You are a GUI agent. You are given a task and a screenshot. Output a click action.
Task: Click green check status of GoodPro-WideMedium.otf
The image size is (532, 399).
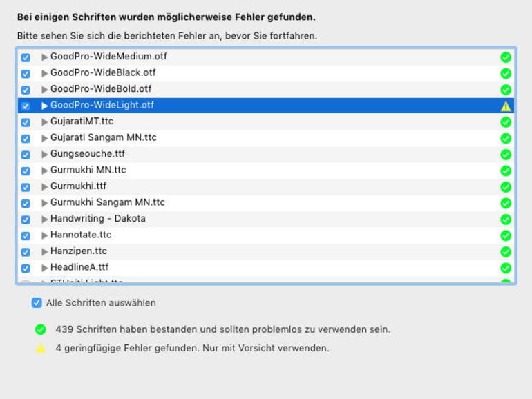pyautogui.click(x=505, y=57)
